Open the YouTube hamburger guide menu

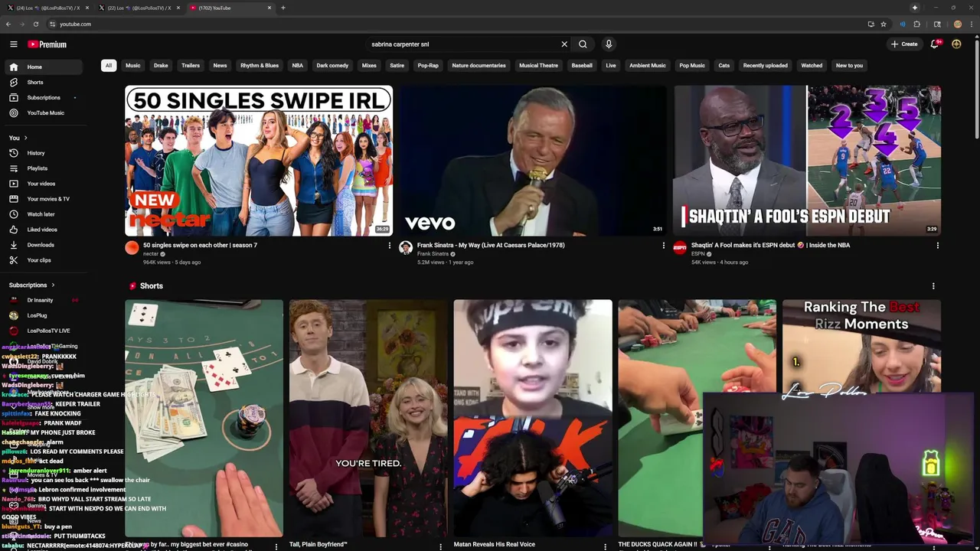click(13, 44)
